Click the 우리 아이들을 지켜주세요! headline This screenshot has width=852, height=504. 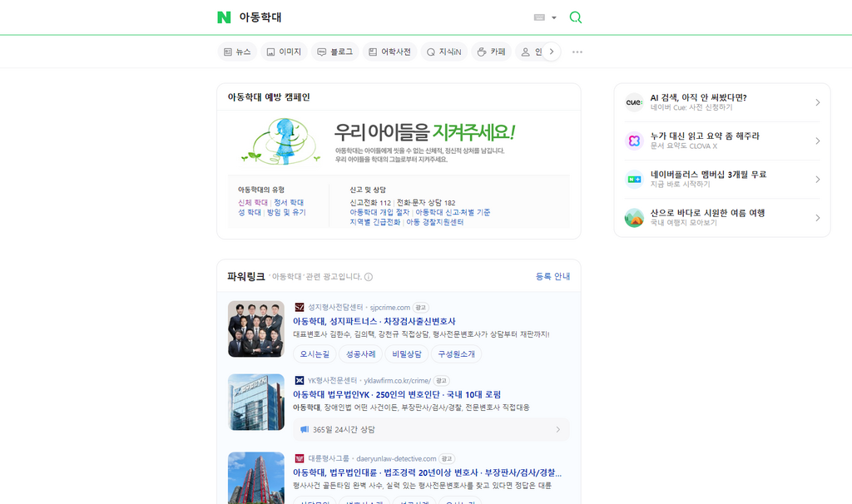click(x=424, y=132)
